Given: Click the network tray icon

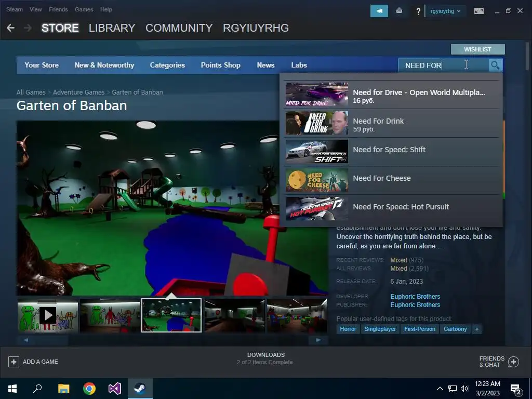Looking at the screenshot, I should 453,389.
